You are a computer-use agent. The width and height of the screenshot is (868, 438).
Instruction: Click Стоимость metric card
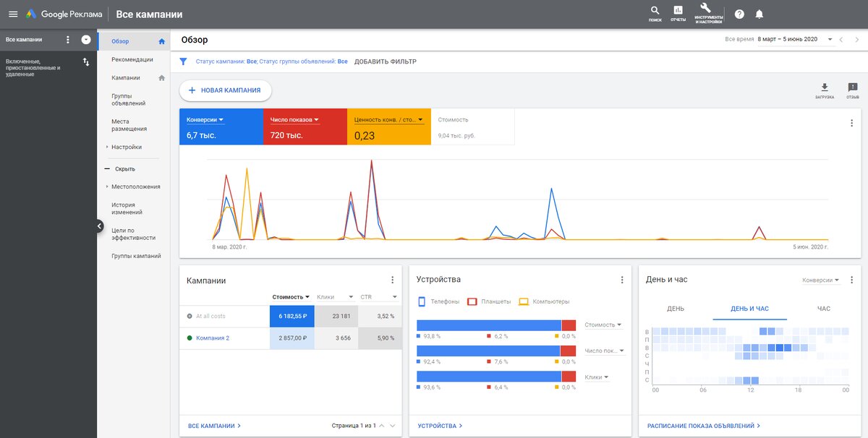tap(473, 126)
